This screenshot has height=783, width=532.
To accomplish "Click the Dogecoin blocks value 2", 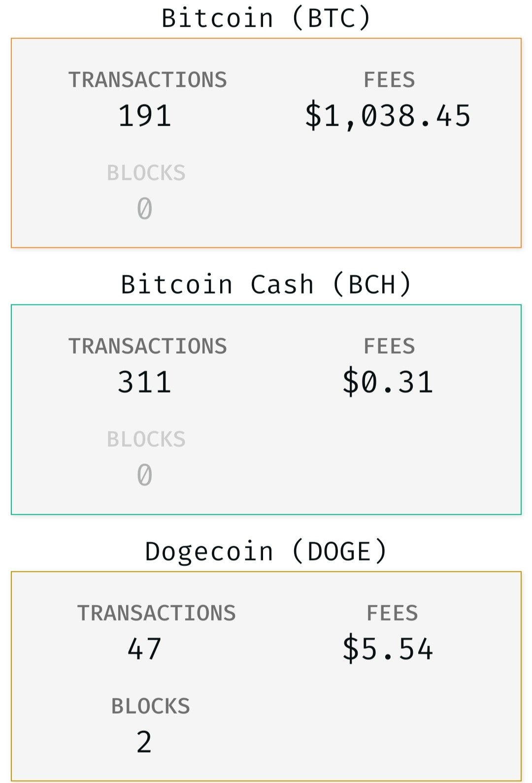I will (144, 742).
